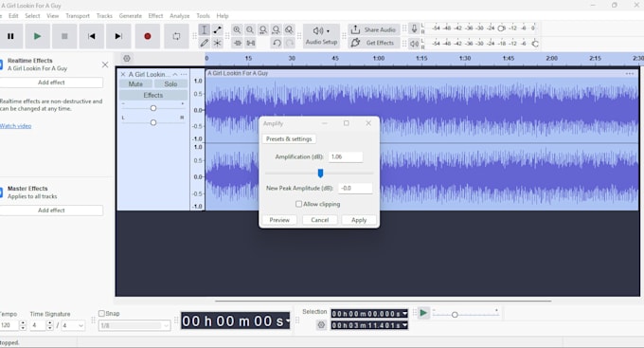Click Apply in the Amplify dialog

pos(359,220)
